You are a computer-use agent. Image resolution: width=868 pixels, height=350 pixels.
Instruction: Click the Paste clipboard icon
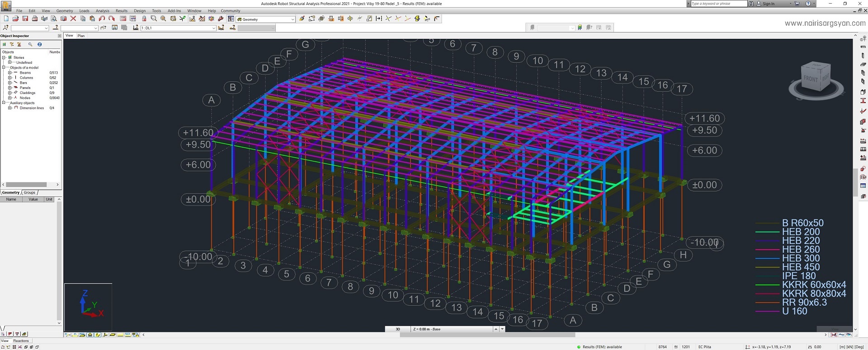click(92, 19)
